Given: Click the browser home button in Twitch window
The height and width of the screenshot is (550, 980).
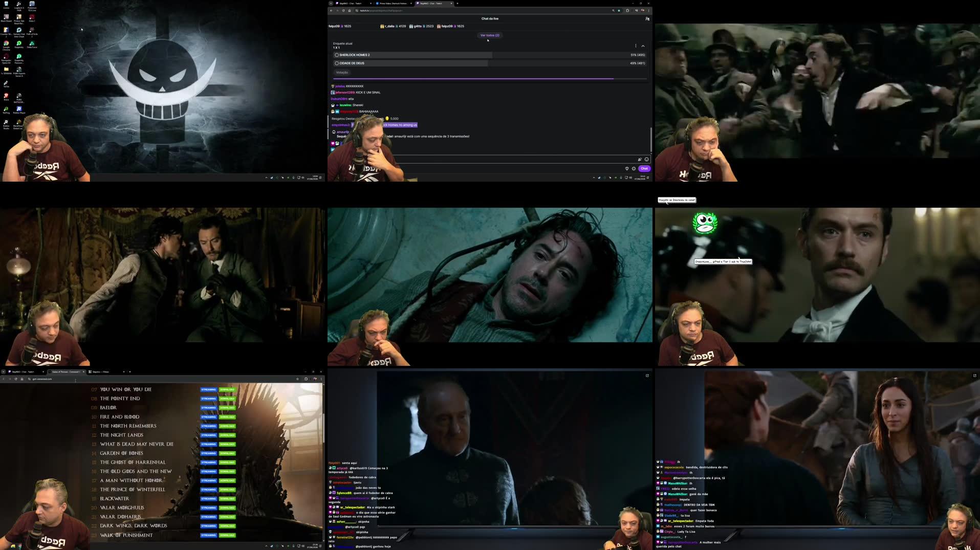Looking at the screenshot, I should coord(350,10).
